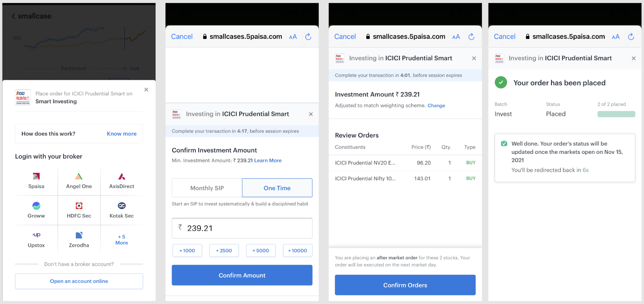644x304 pixels.
Task: Click green order placed checkmark icon
Action: pyautogui.click(x=501, y=83)
